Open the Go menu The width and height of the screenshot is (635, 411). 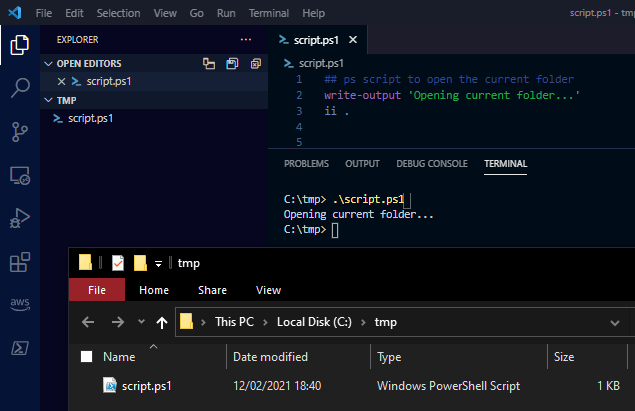(x=196, y=13)
